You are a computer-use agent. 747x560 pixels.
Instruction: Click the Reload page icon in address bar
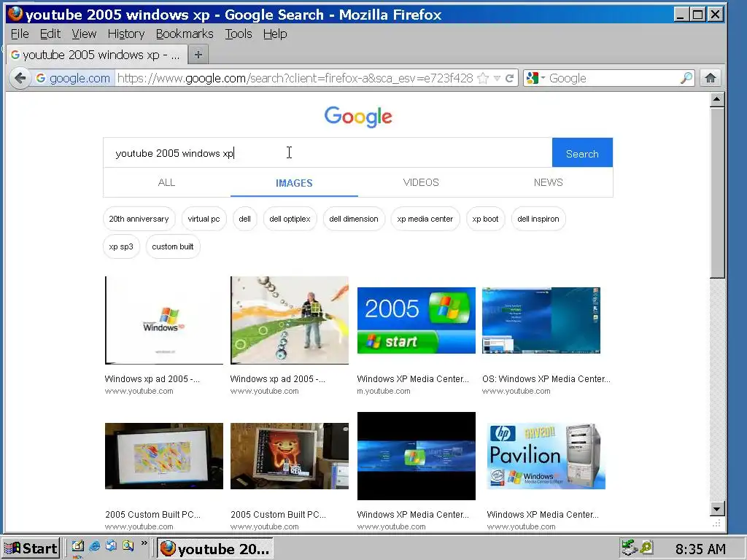pos(510,78)
